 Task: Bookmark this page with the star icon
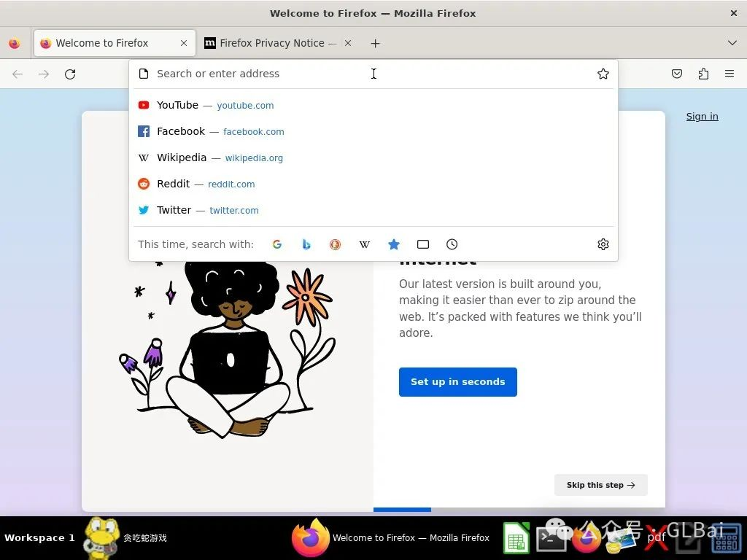pos(603,74)
